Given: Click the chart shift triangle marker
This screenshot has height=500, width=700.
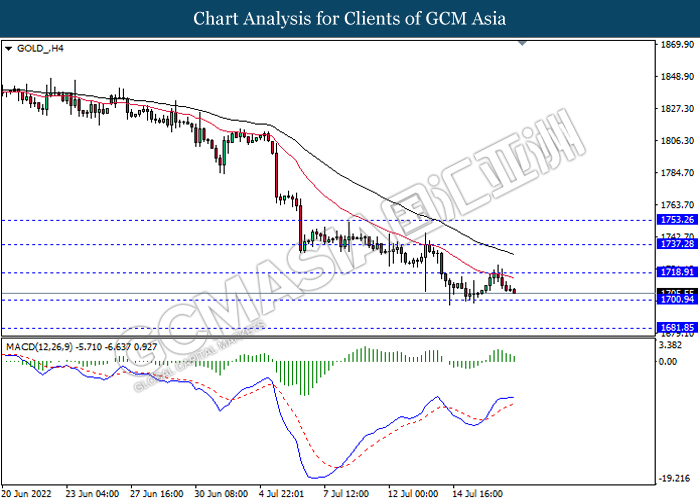Looking at the screenshot, I should (522, 43).
